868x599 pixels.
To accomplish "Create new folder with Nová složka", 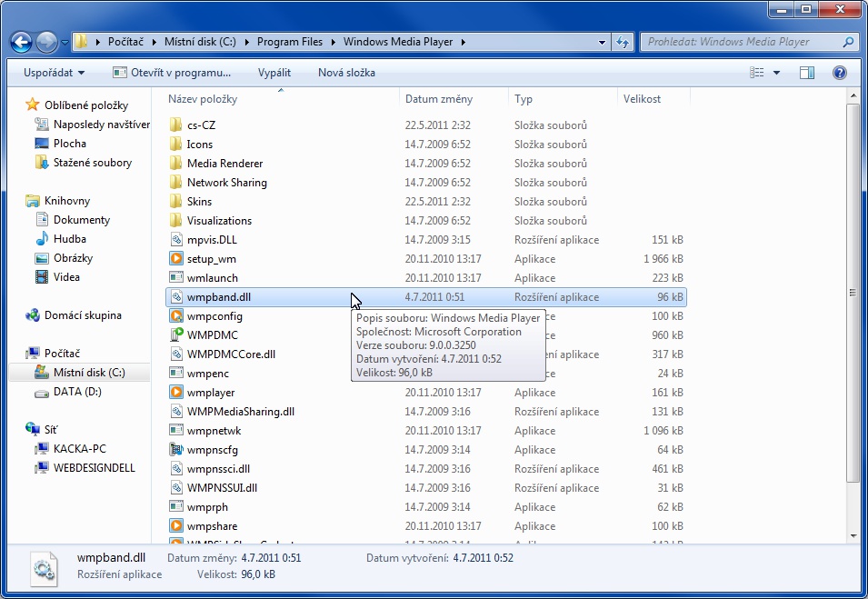I will pyautogui.click(x=346, y=73).
